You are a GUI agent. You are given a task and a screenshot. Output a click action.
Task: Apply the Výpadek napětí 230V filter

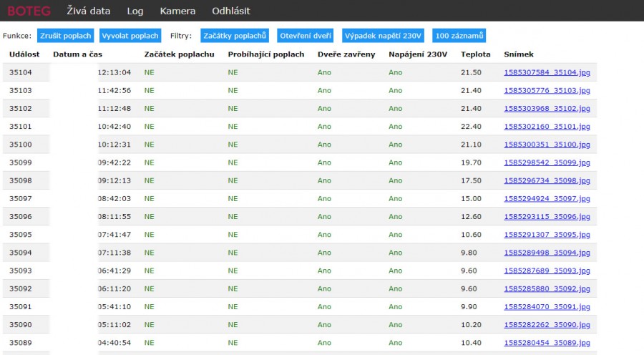click(x=384, y=36)
